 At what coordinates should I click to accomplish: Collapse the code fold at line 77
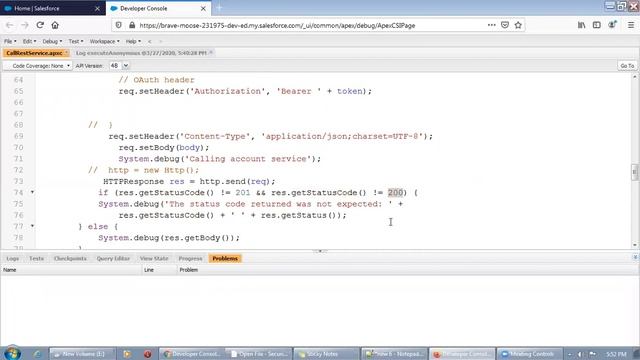point(32,226)
